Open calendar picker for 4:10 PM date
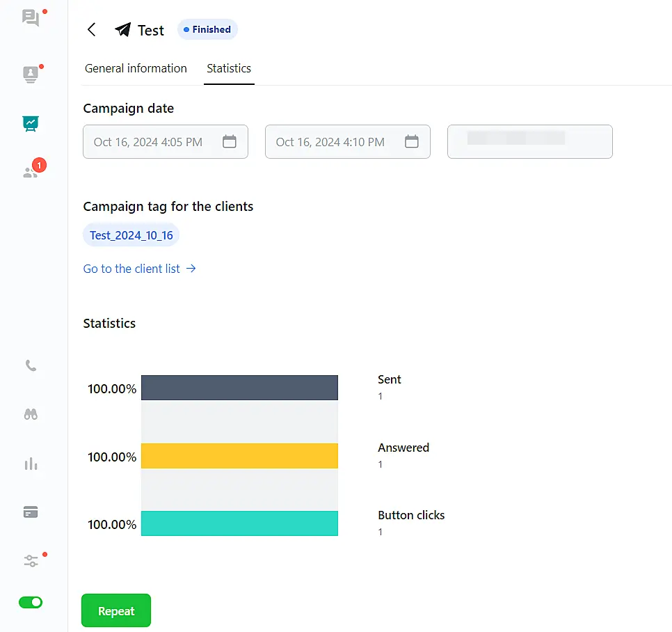672x632 pixels. [412, 142]
